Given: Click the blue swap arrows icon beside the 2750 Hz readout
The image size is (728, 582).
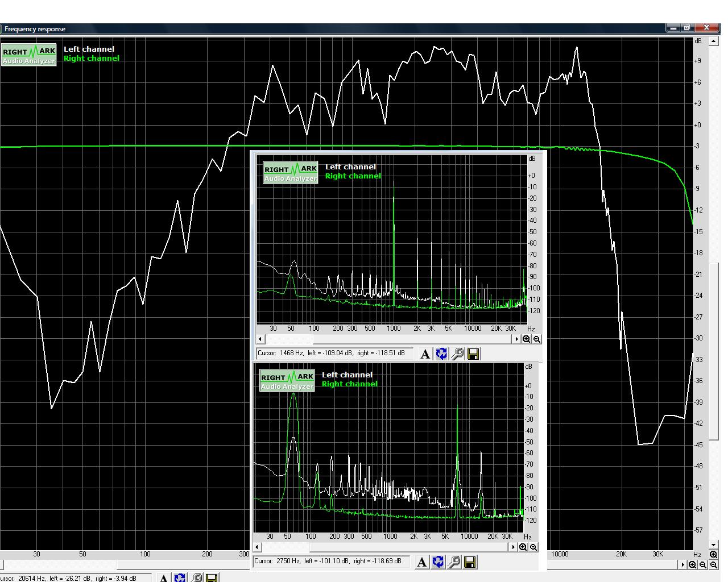Looking at the screenshot, I should point(437,562).
